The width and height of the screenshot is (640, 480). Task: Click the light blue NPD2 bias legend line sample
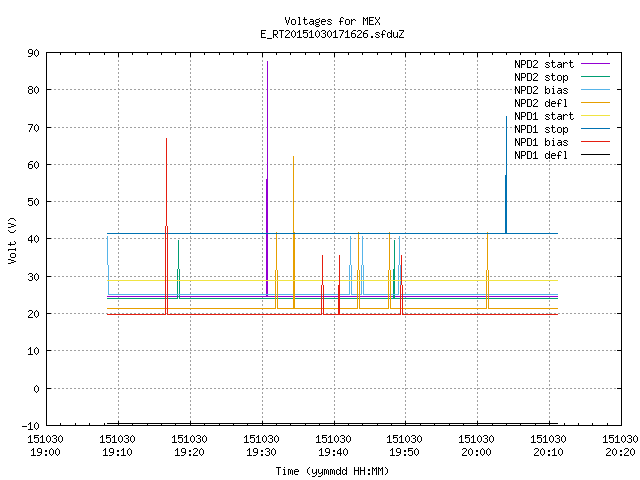coord(596,90)
